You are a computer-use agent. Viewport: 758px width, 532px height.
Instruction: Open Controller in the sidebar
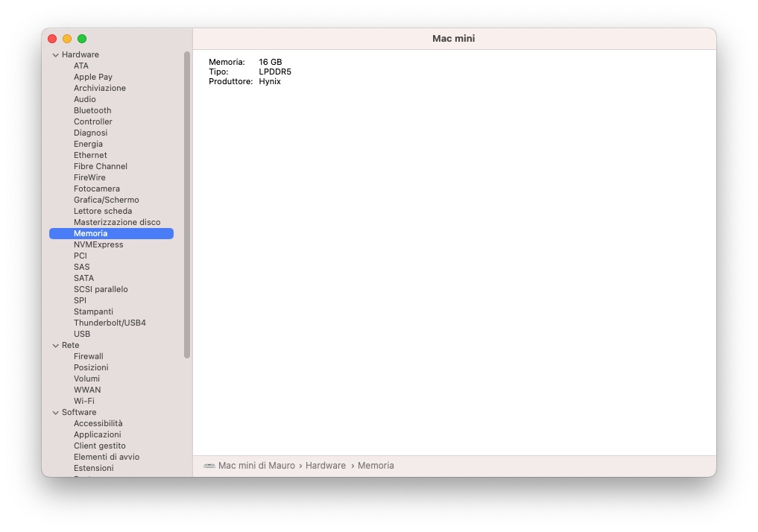(93, 121)
